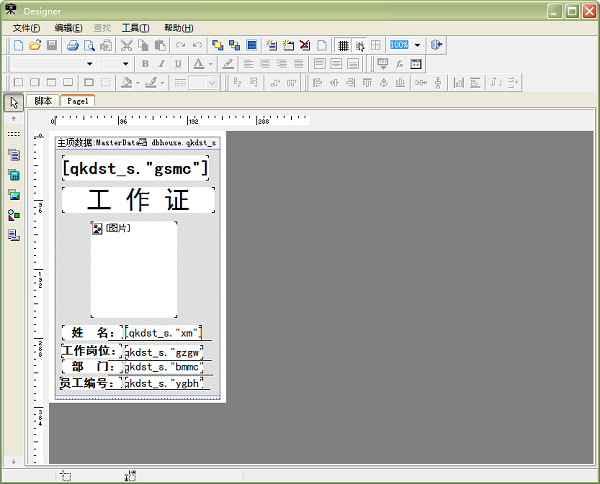Select the [qkdst_s."gsmc"] text object
This screenshot has height=484, width=600.
(x=135, y=168)
